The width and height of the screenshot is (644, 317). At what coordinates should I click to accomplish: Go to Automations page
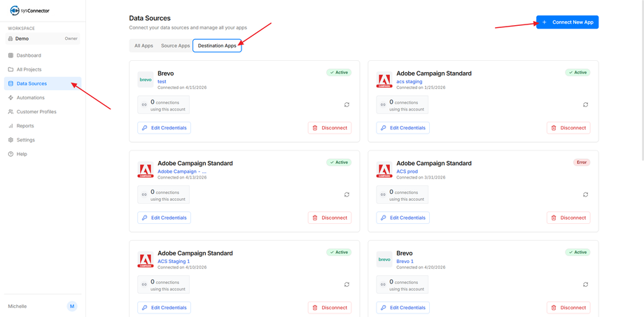pos(43,98)
